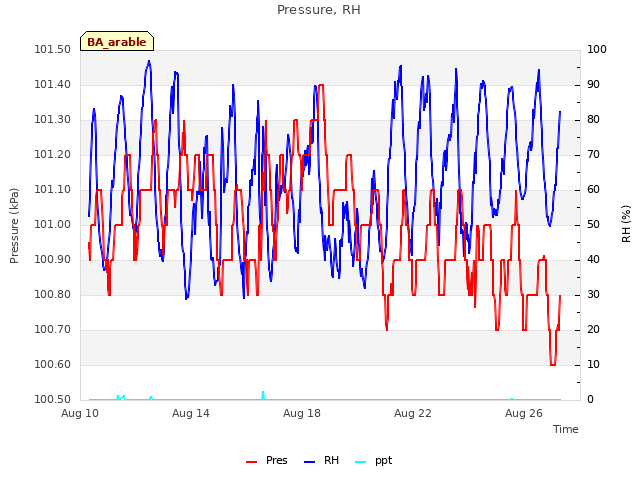This screenshot has height=480, width=640.
Task: Click the RH (%) axis label
Action: tap(626, 224)
